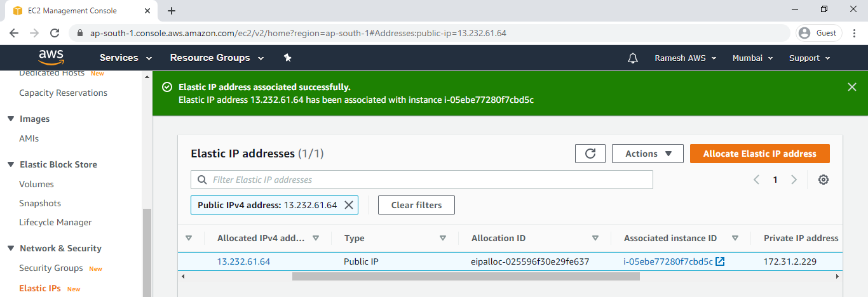
Task: Open Volumes in sidebar
Action: click(36, 184)
